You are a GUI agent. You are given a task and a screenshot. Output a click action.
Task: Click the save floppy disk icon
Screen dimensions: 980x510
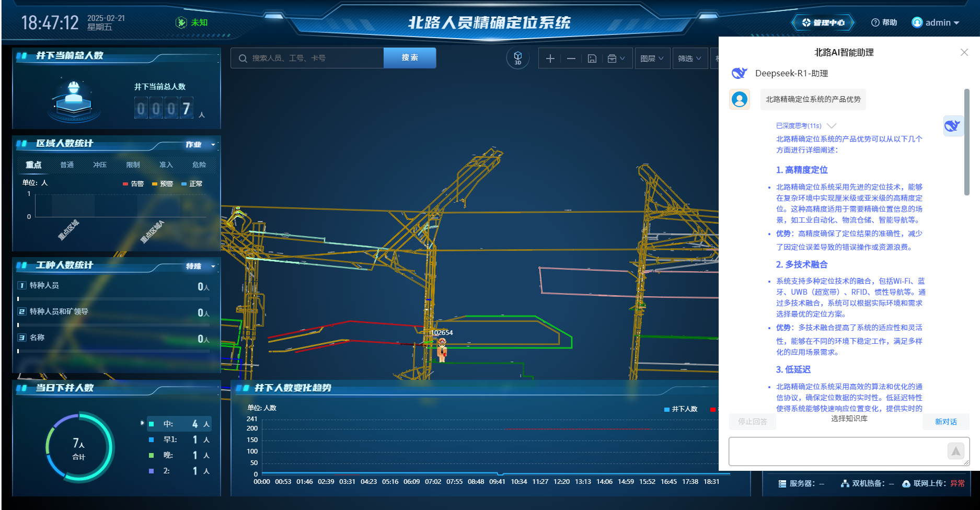click(592, 59)
